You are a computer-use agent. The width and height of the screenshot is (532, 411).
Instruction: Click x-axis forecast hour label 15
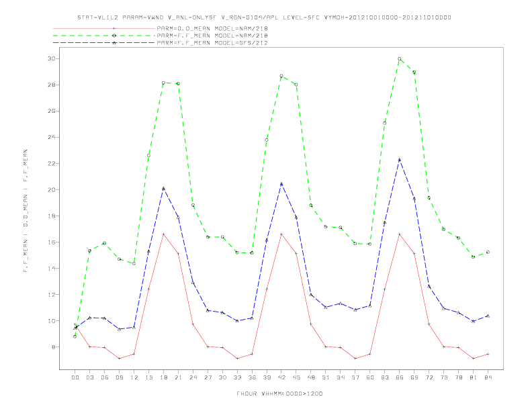[x=148, y=377]
